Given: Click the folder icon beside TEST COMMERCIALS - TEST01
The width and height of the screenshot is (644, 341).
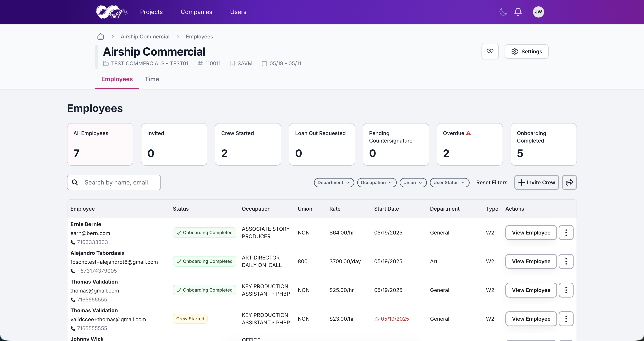Looking at the screenshot, I should [x=106, y=64].
